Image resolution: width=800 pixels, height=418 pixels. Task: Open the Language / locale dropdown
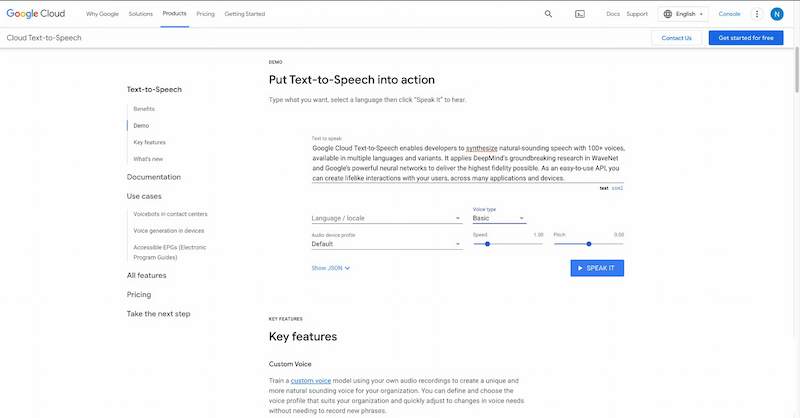[x=386, y=218]
